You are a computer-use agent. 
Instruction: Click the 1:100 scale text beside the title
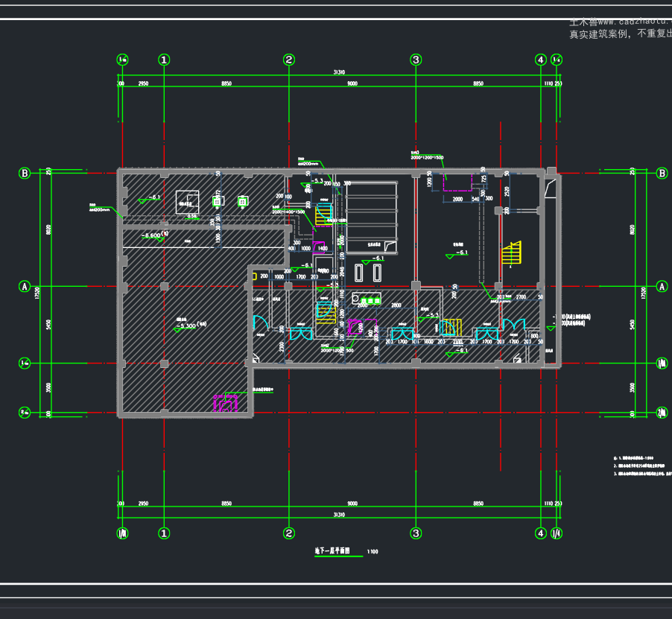pyautogui.click(x=373, y=552)
